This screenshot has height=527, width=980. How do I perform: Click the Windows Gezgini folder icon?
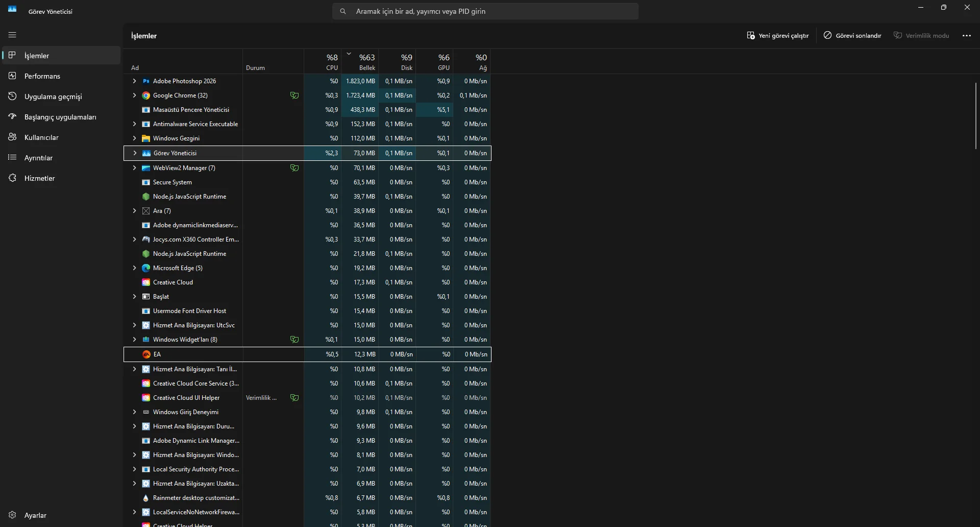tap(146, 138)
